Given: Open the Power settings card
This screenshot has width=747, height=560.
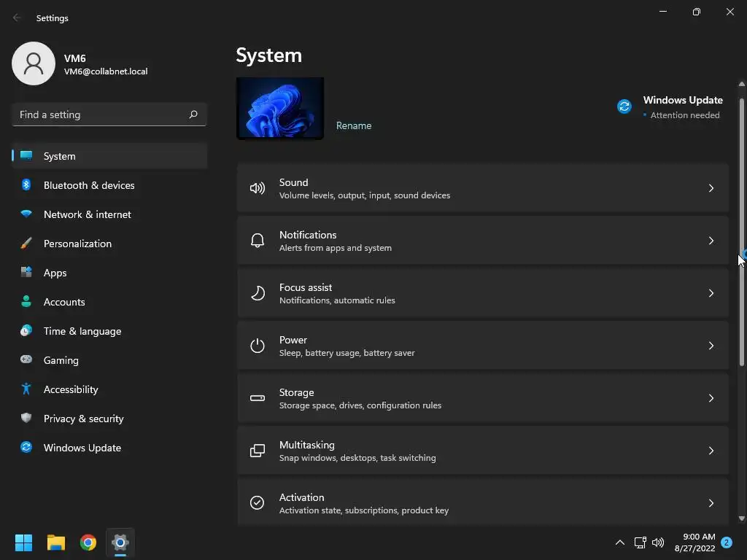Looking at the screenshot, I should point(483,346).
